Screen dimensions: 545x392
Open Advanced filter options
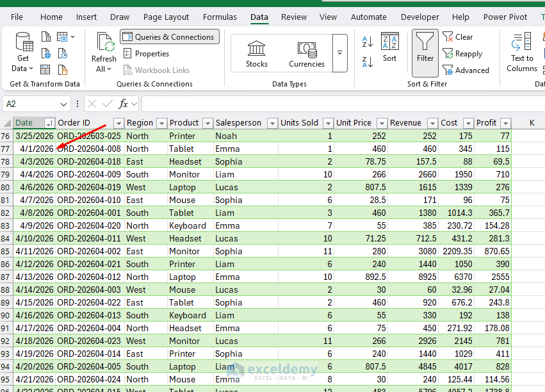pos(466,70)
